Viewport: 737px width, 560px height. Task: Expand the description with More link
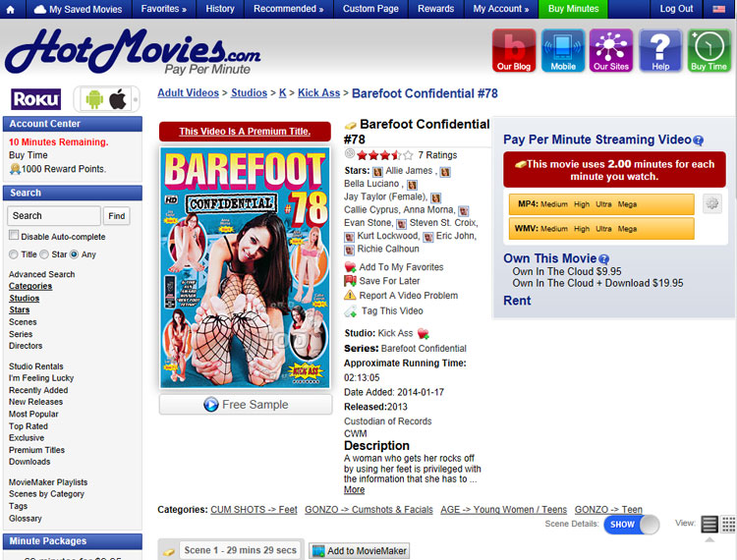pos(354,489)
